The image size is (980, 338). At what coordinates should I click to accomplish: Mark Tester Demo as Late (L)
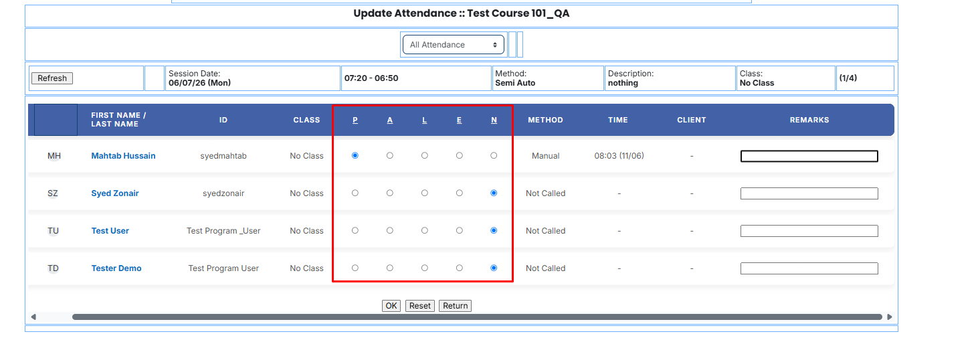tap(425, 268)
